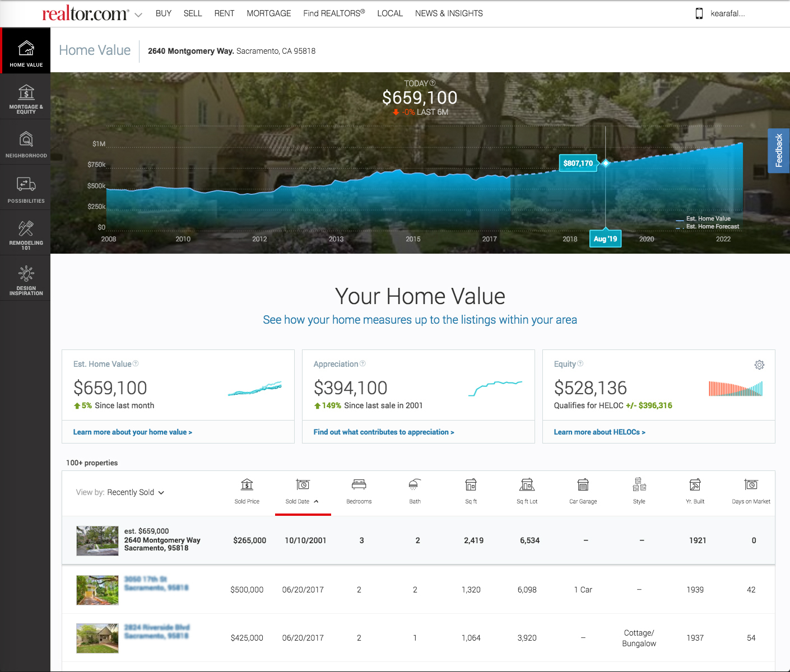Image resolution: width=790 pixels, height=672 pixels.
Task: Switch to the MORTGAGE navigation tab
Action: pos(268,13)
